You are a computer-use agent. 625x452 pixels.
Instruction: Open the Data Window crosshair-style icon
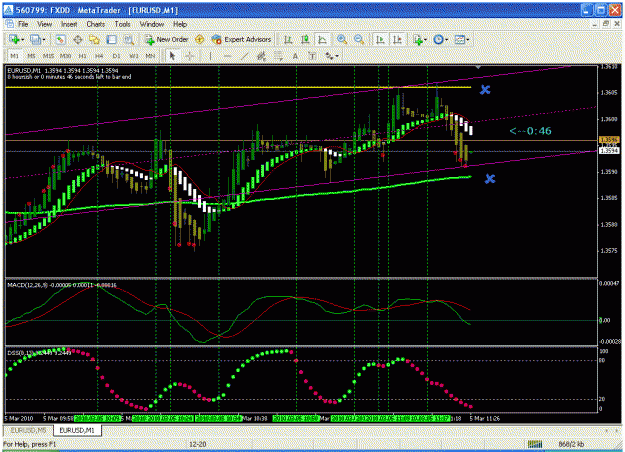(78, 39)
